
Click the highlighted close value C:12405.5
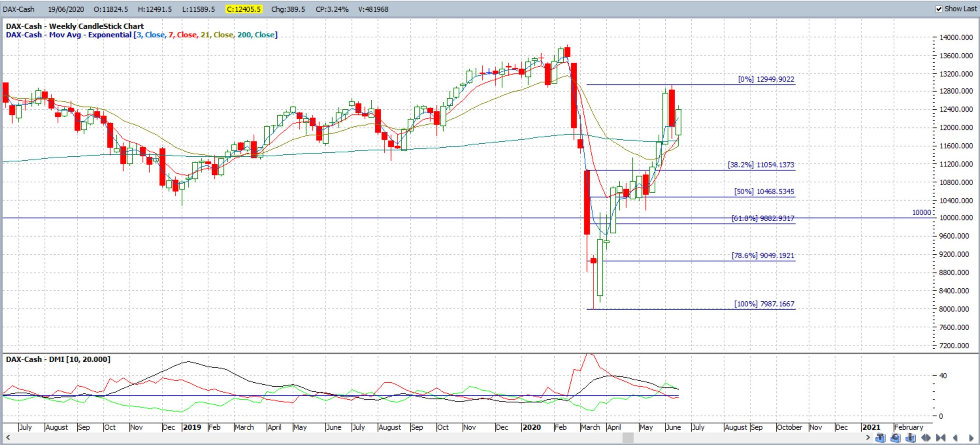pyautogui.click(x=243, y=9)
